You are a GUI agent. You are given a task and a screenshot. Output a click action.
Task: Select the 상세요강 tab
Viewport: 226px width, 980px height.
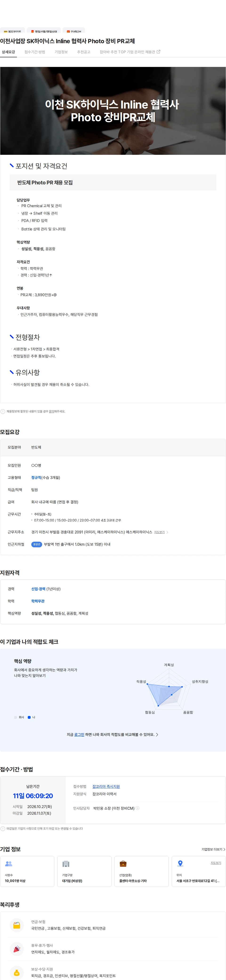click(8, 52)
